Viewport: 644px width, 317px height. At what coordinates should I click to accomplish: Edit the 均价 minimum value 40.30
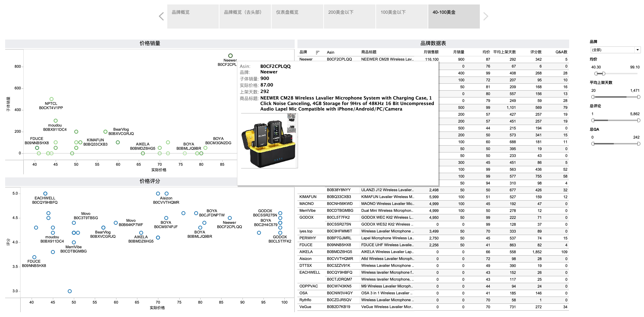pyautogui.click(x=596, y=67)
